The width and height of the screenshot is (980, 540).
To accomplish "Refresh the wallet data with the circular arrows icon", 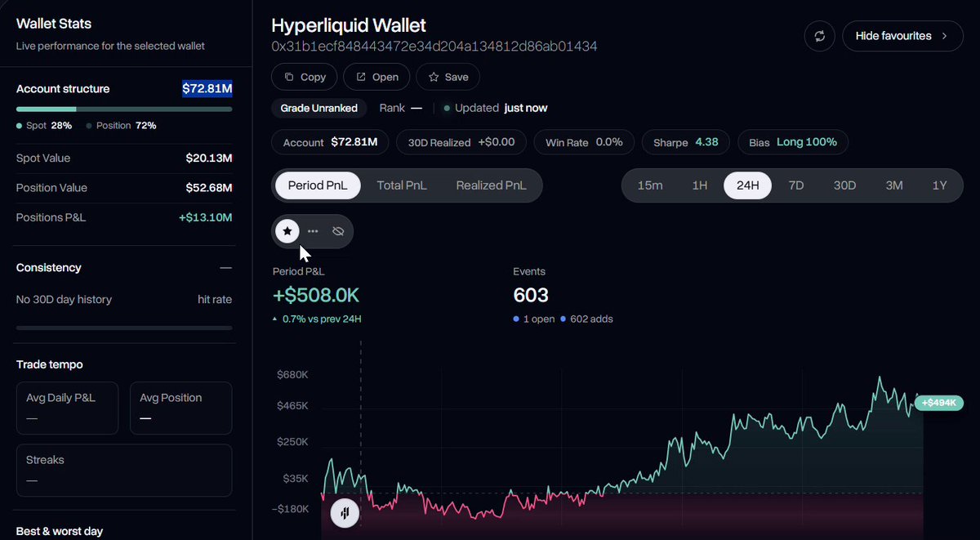I will 819,36.
